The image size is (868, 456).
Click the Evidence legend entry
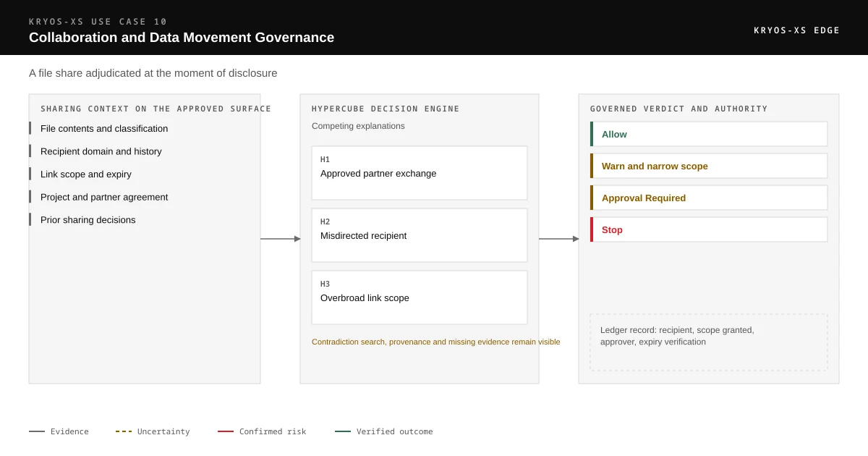point(59,431)
